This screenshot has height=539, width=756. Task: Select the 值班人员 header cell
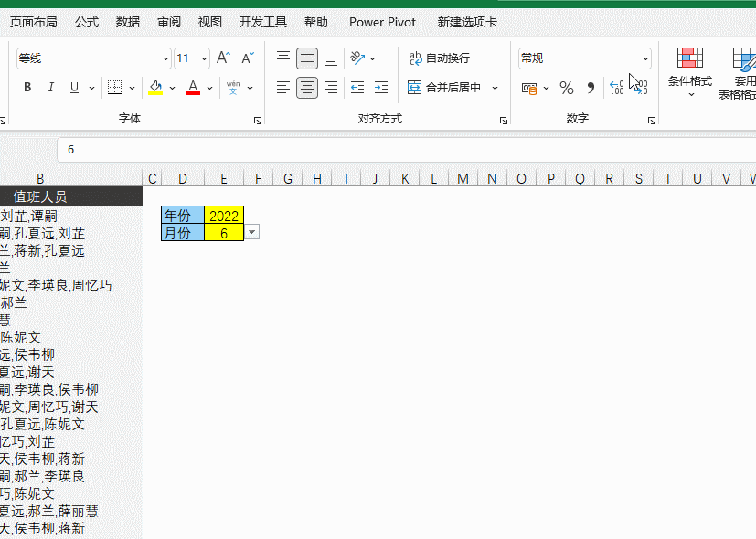[71, 196]
